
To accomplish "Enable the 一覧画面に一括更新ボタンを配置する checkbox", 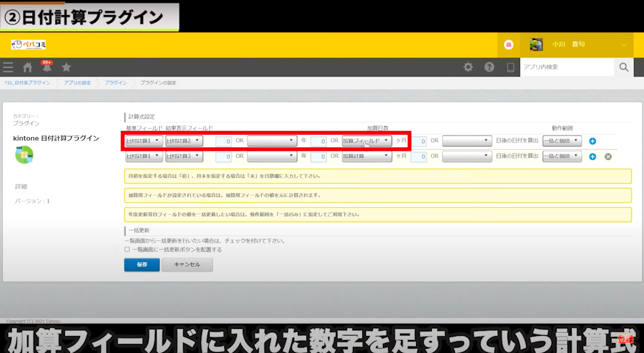I will coord(127,250).
